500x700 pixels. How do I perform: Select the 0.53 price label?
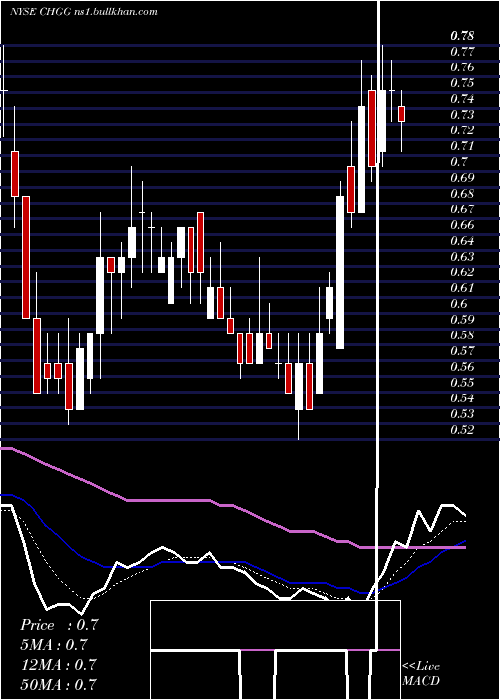(x=462, y=414)
